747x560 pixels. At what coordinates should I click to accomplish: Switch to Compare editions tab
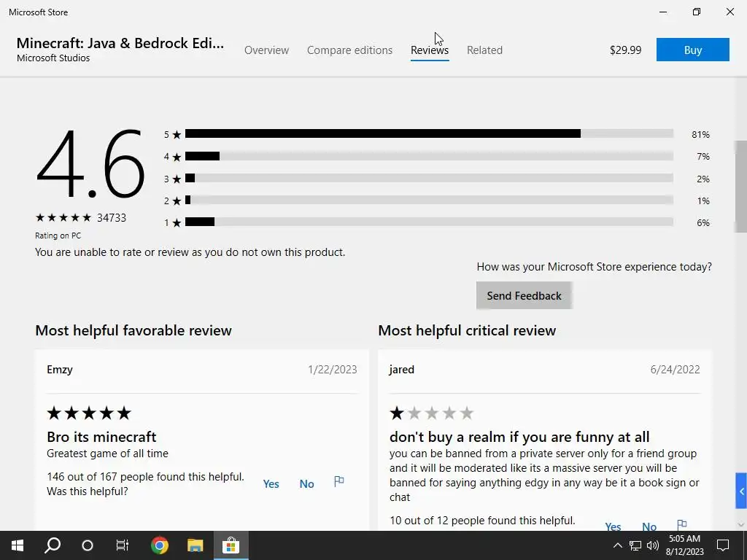(349, 50)
